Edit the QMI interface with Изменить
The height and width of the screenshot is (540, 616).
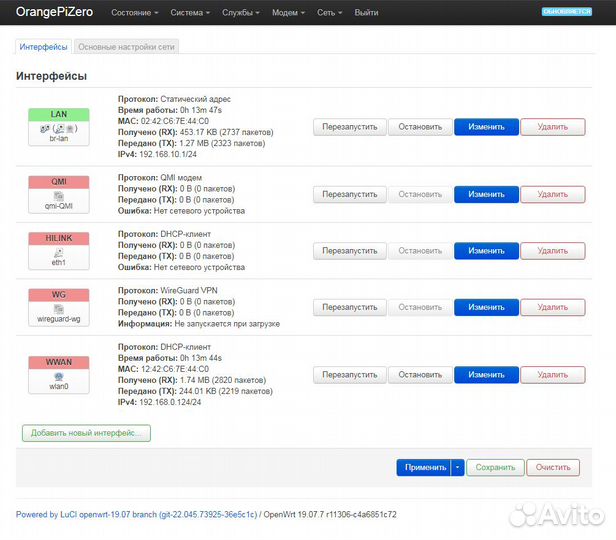click(x=486, y=194)
